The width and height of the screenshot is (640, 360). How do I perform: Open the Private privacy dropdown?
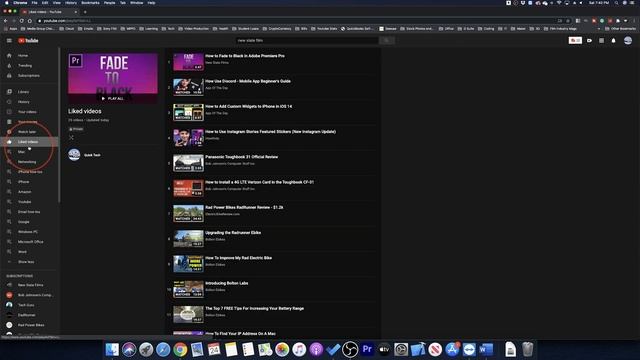coord(76,129)
